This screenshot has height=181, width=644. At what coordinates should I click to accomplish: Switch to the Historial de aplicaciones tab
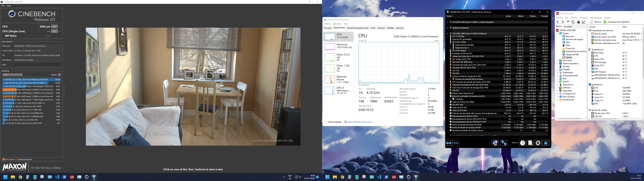point(358,28)
